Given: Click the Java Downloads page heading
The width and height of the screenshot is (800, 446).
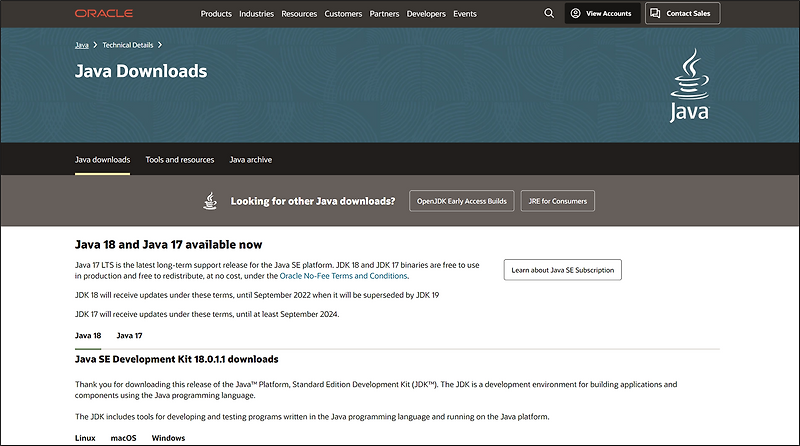Looking at the screenshot, I should [x=141, y=71].
